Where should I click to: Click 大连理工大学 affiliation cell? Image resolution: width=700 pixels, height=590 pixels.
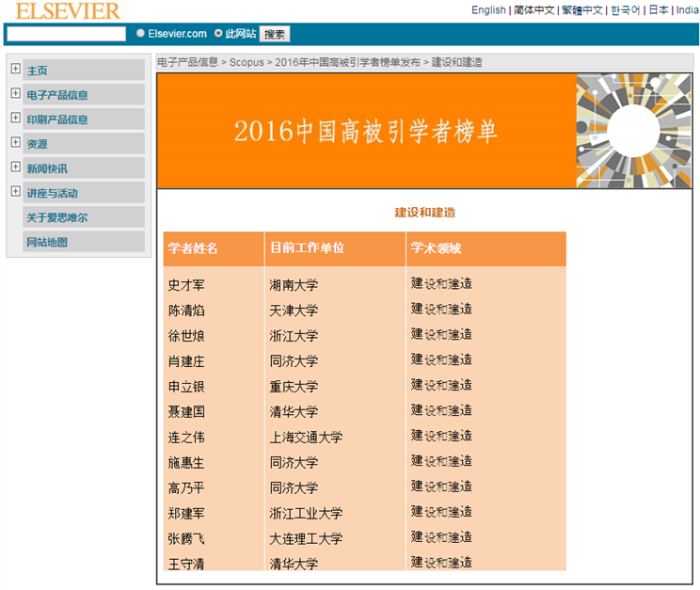(306, 538)
